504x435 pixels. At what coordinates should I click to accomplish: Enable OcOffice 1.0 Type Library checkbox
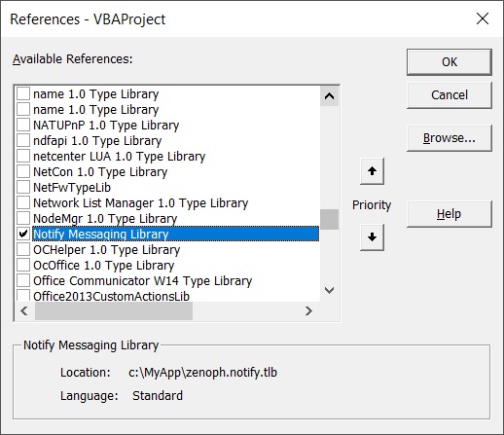coord(23,265)
